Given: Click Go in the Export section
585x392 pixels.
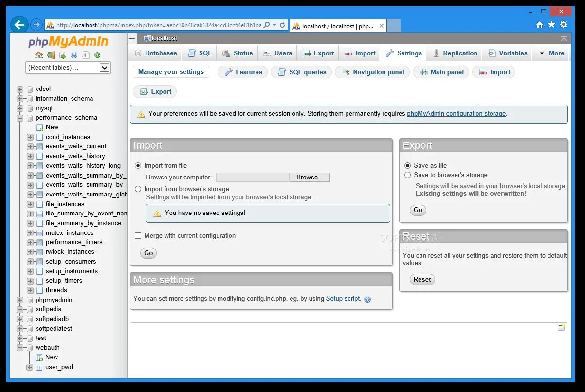Looking at the screenshot, I should coord(418,211).
